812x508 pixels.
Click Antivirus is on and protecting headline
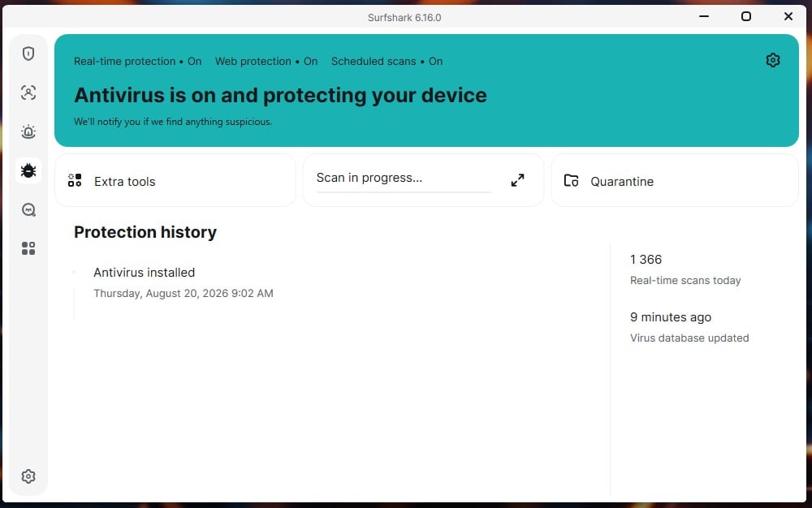tap(280, 95)
